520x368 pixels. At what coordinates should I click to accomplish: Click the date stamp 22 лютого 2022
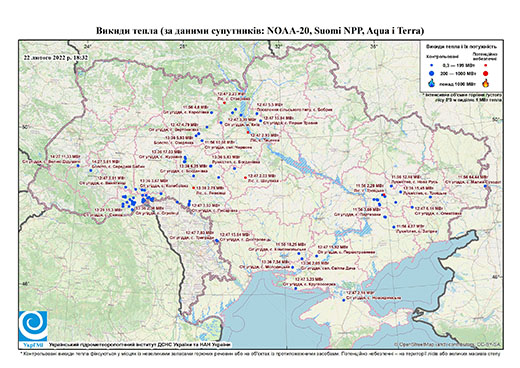(x=56, y=57)
